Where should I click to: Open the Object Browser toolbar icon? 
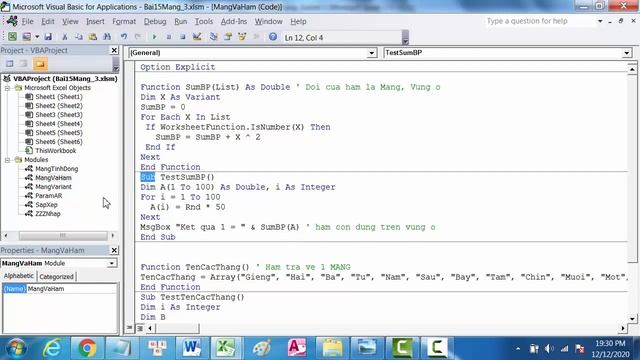coord(242,37)
